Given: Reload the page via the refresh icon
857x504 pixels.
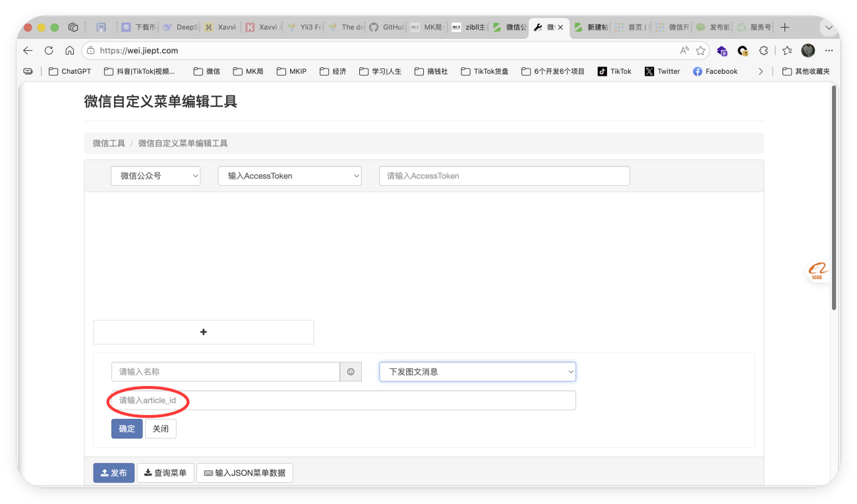Looking at the screenshot, I should coord(48,50).
